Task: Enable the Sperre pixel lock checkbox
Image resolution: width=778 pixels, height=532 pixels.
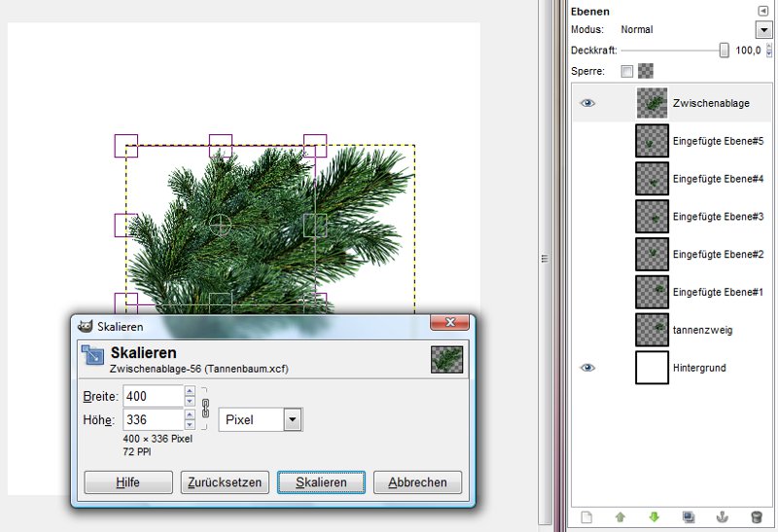Action: pos(626,71)
